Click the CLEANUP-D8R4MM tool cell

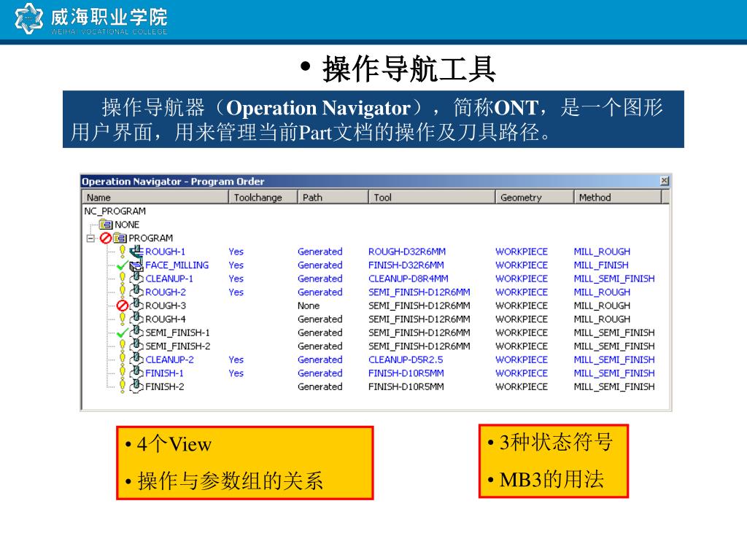(409, 278)
